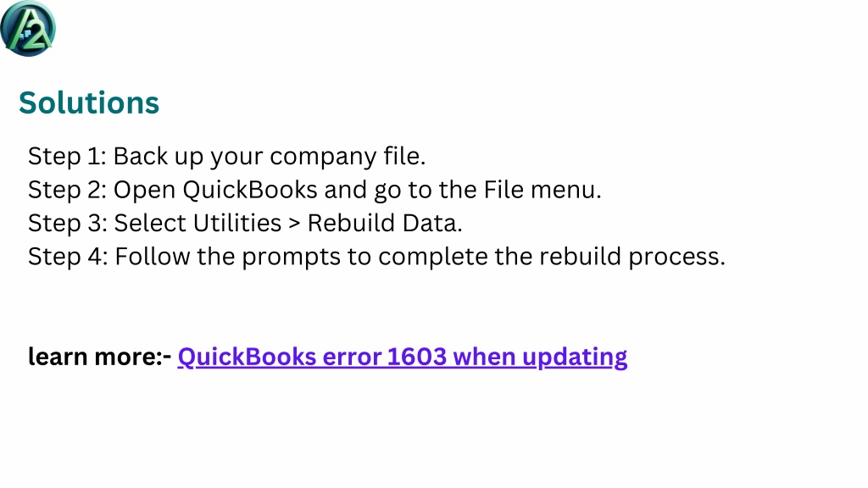The width and height of the screenshot is (868, 488).
Task: Click the Solutions heading
Action: [x=89, y=103]
